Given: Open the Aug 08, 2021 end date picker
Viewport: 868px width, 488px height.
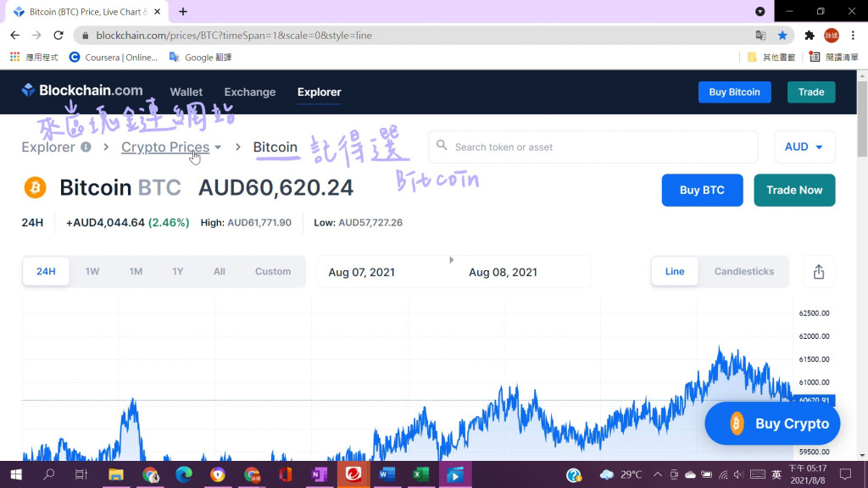Looking at the screenshot, I should click(x=503, y=272).
